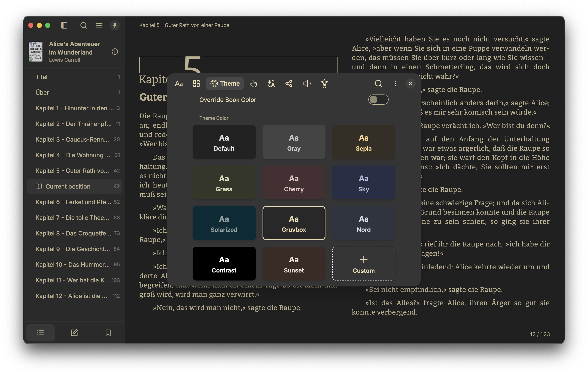The image size is (588, 375).
Task: Pick the Sky theme
Action: click(x=364, y=183)
